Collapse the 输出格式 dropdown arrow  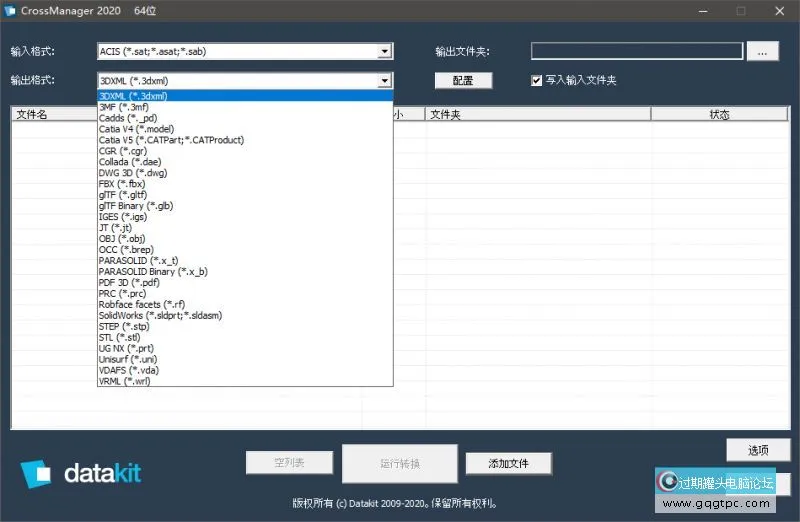[x=385, y=80]
